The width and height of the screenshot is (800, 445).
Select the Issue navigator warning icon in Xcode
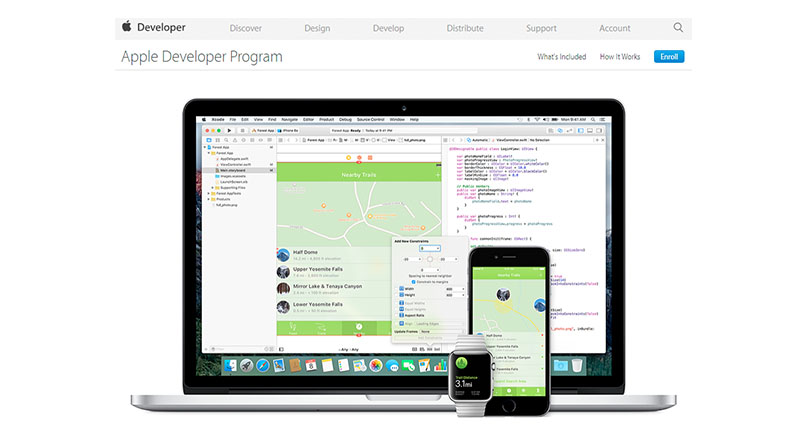[x=235, y=140]
